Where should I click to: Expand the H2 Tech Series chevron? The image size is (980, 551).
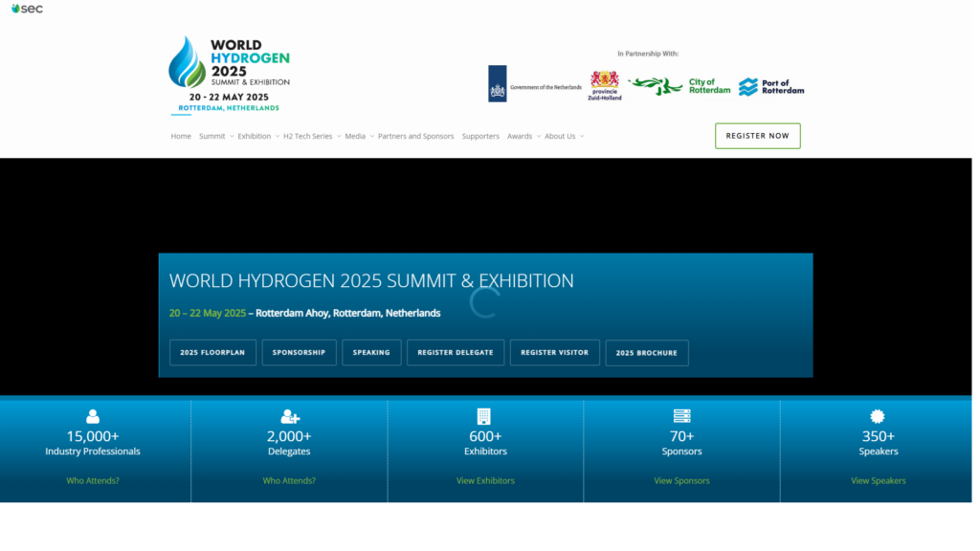click(x=339, y=136)
